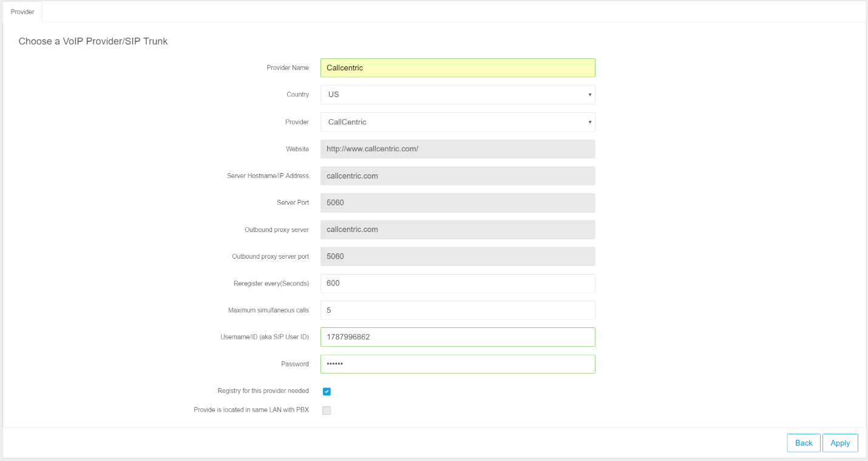868x461 pixels.
Task: Click the 'Choose a VoIP Provider/SIP Trunk' heading
Action: click(x=93, y=41)
